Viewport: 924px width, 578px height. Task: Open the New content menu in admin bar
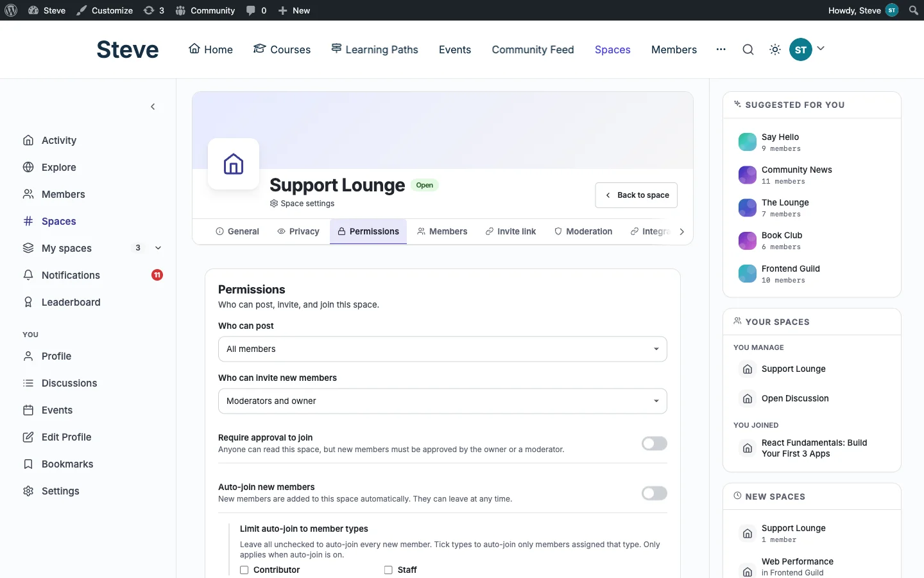coord(294,10)
